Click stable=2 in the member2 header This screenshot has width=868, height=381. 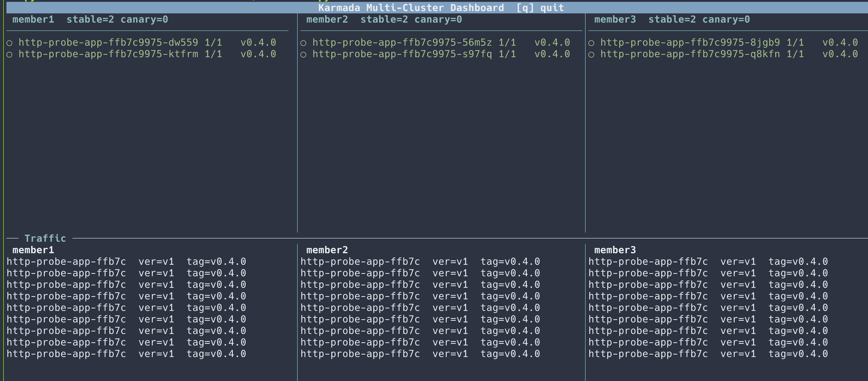384,20
